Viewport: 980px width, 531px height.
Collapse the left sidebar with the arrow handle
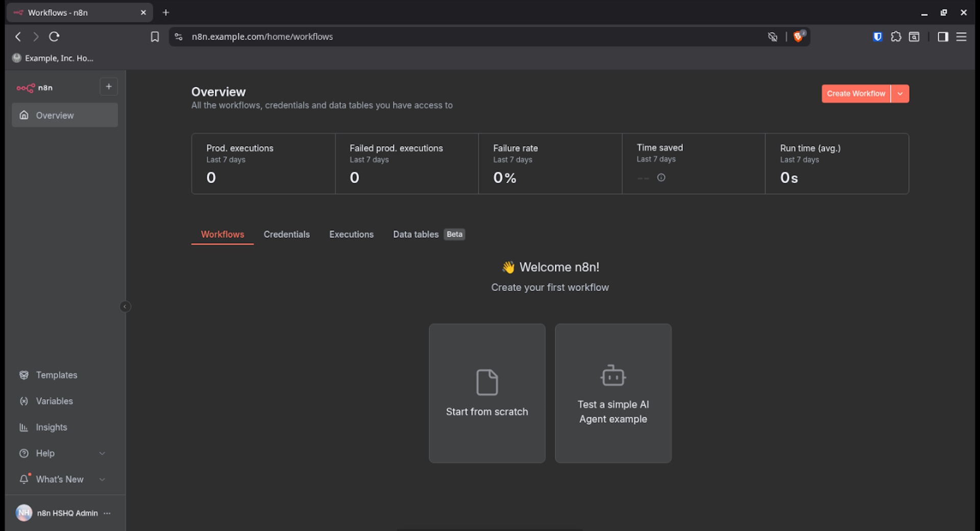click(125, 306)
